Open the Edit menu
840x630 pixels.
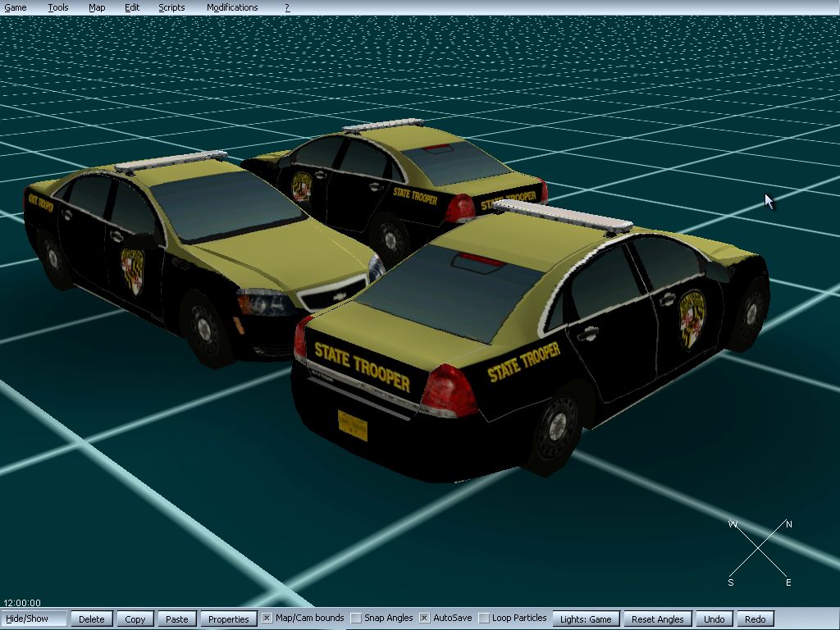[x=132, y=7]
